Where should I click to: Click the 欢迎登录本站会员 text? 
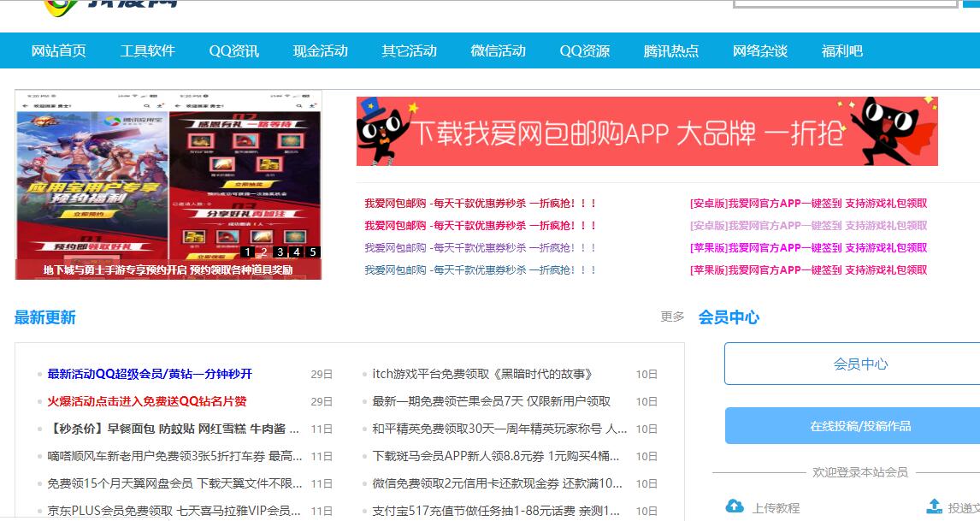click(860, 472)
